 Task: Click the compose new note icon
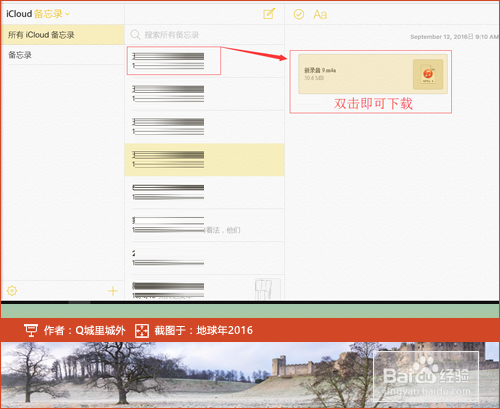click(x=269, y=14)
